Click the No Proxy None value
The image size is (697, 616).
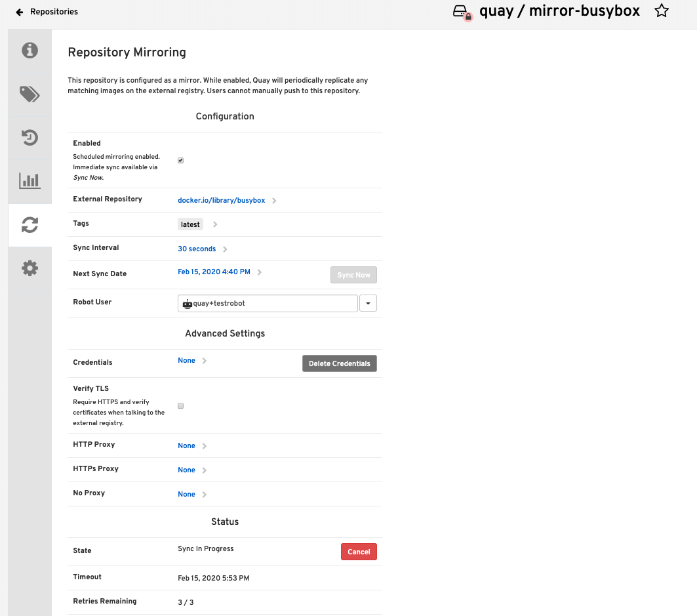[x=186, y=494]
